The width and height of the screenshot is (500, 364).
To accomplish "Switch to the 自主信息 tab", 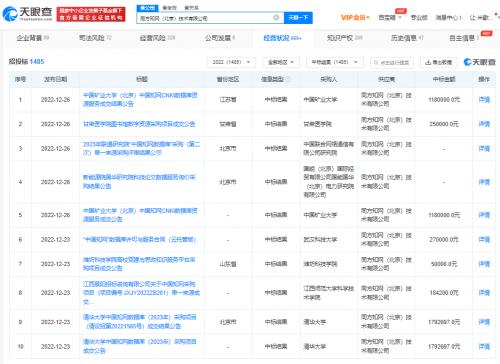I will coord(464,38).
